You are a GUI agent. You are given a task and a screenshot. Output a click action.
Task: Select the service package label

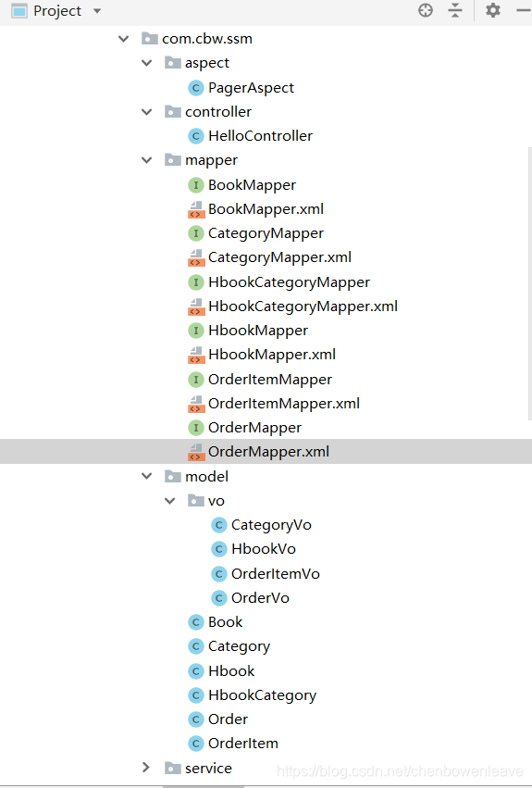click(x=208, y=768)
